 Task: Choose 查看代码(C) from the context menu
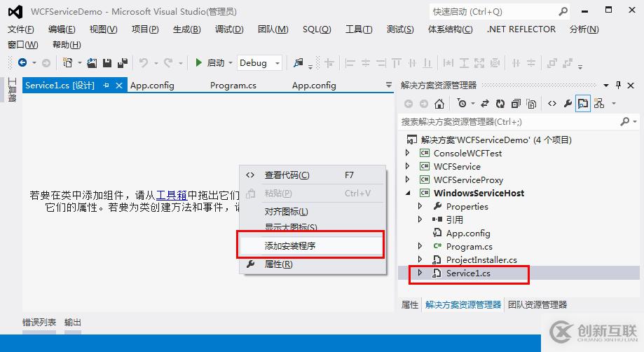click(x=313, y=175)
